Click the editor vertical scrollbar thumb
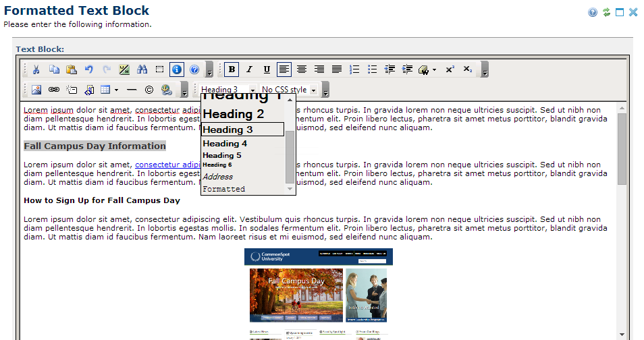Screen dimensions: 644x340 (x=622, y=148)
